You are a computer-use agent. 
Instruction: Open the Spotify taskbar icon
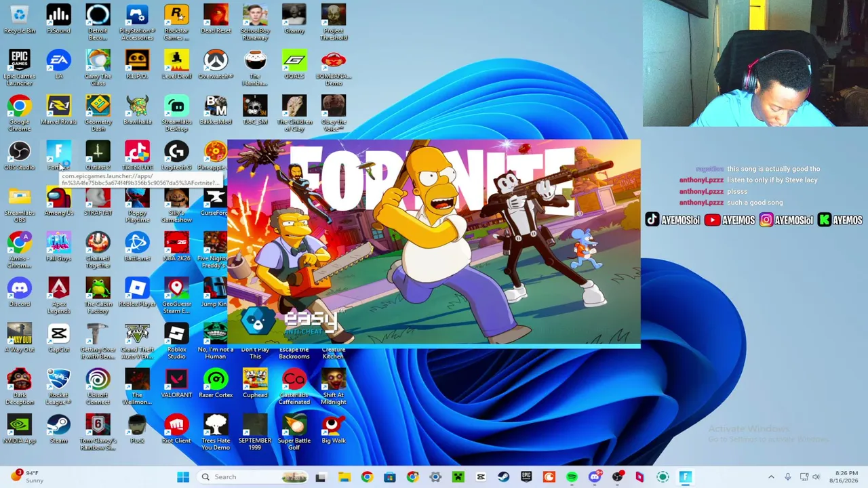click(x=572, y=476)
